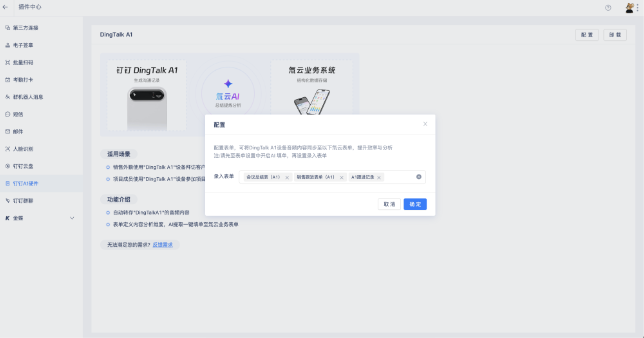
Task: Clear all selected forms in 录入表单
Action: click(x=419, y=177)
